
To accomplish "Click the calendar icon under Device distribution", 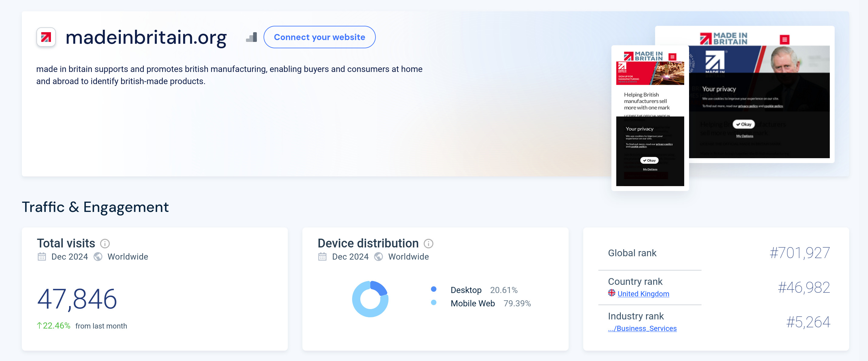I will click(322, 257).
